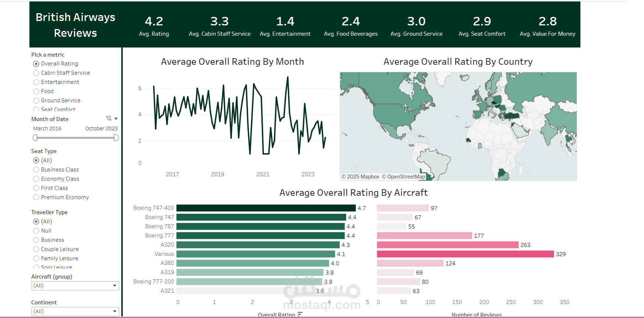Select the A380 rating bar
The width and height of the screenshot is (644, 318).
pos(253,263)
